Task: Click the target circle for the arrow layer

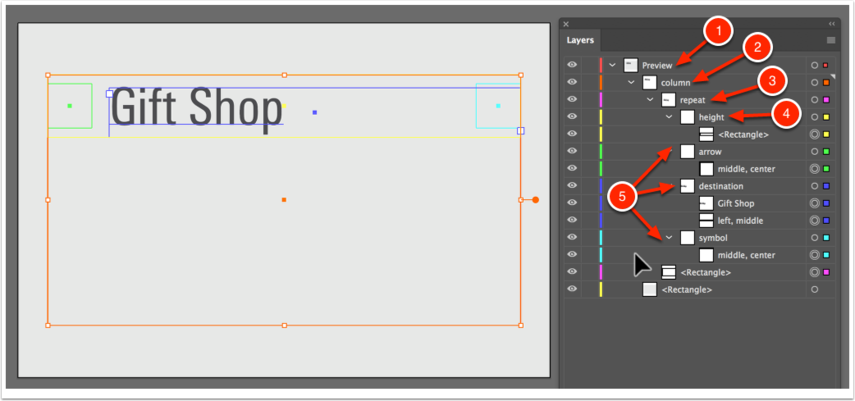Action: click(814, 152)
